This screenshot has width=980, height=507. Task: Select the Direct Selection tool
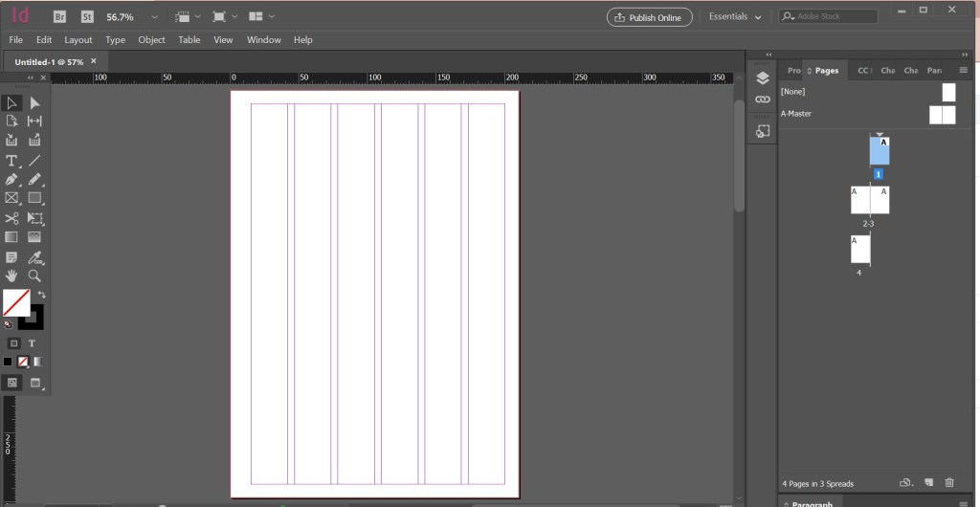coord(34,102)
